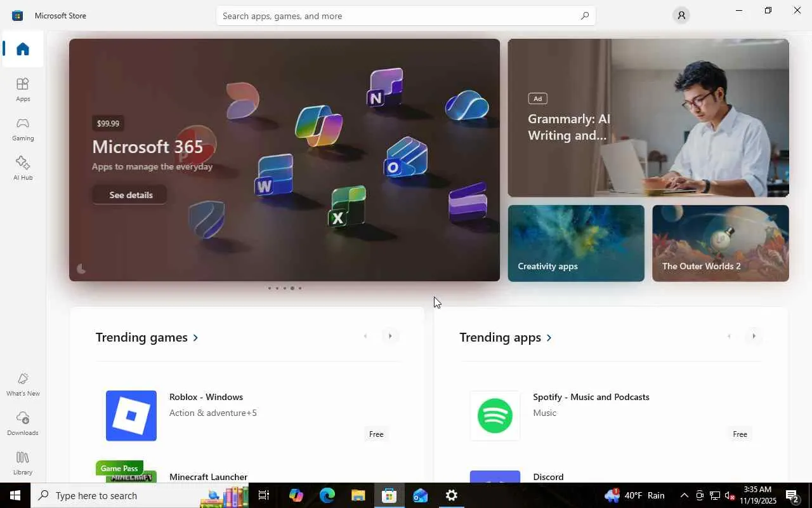812x508 pixels.
Task: Click the Microsoft Store logo in the title bar
Action: (x=18, y=15)
